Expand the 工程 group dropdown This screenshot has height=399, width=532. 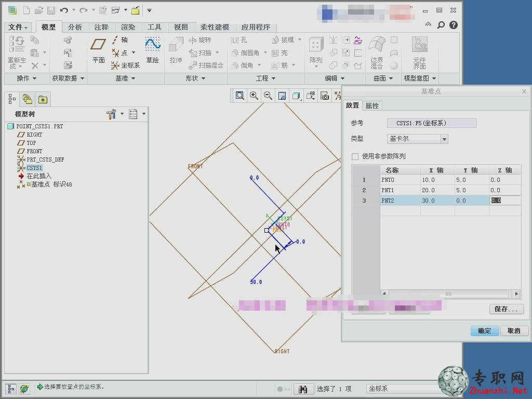[265, 78]
